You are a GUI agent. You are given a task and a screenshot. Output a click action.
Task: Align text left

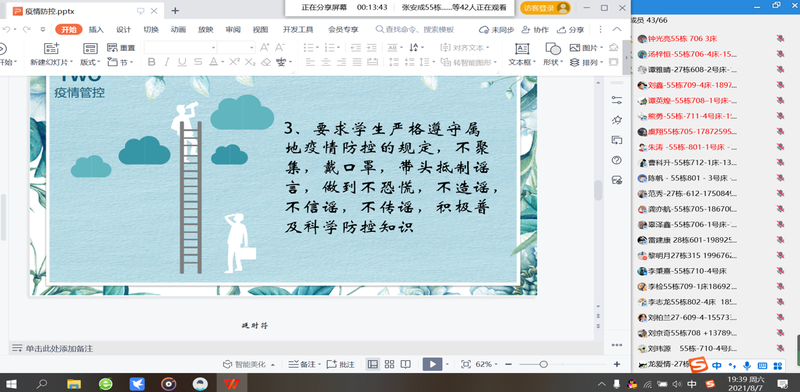pyautogui.click(x=310, y=62)
